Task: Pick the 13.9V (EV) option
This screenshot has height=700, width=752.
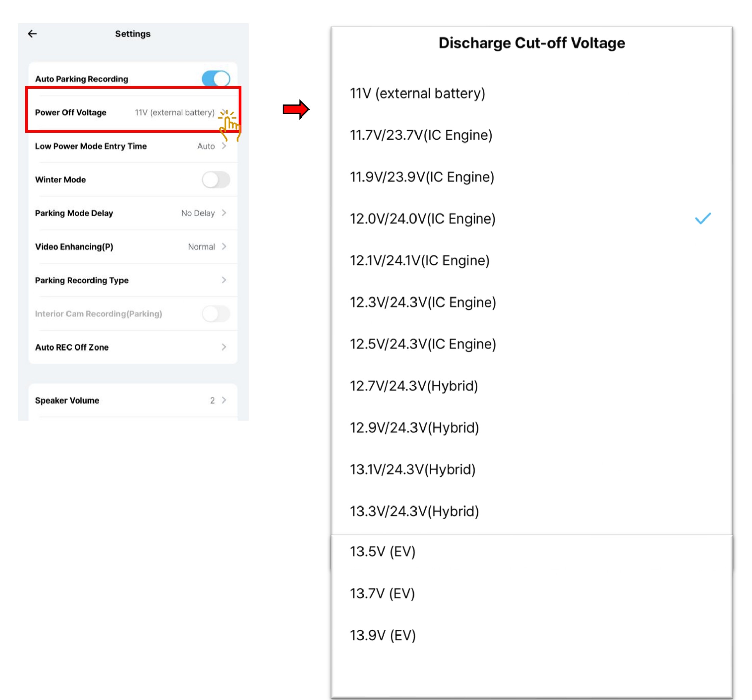Action: click(382, 635)
